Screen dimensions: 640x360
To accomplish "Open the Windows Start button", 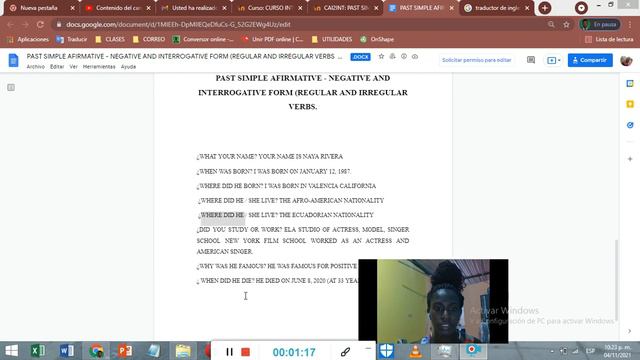I will tap(11, 351).
